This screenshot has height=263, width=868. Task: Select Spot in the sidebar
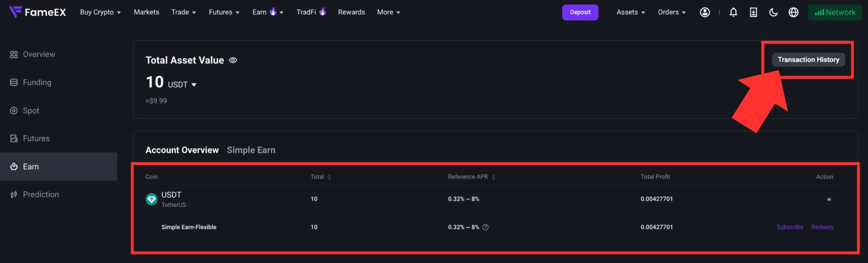(58, 111)
